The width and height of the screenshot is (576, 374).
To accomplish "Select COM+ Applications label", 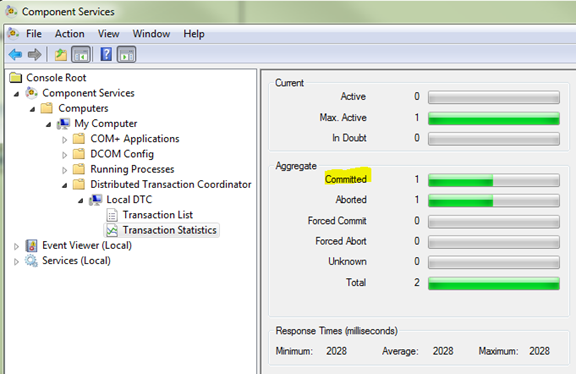I will coord(135,139).
